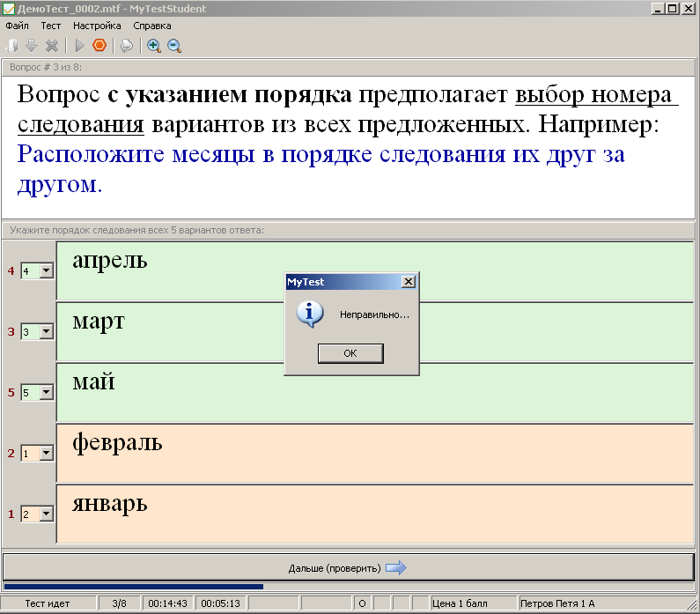Select the май answer row
This screenshot has height=614, width=700.
pos(375,393)
